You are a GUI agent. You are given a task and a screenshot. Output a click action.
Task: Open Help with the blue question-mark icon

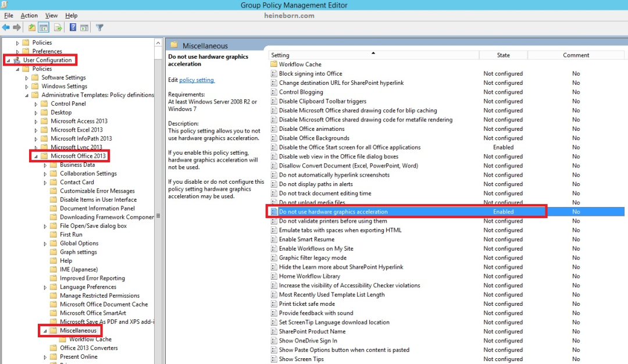73,28
